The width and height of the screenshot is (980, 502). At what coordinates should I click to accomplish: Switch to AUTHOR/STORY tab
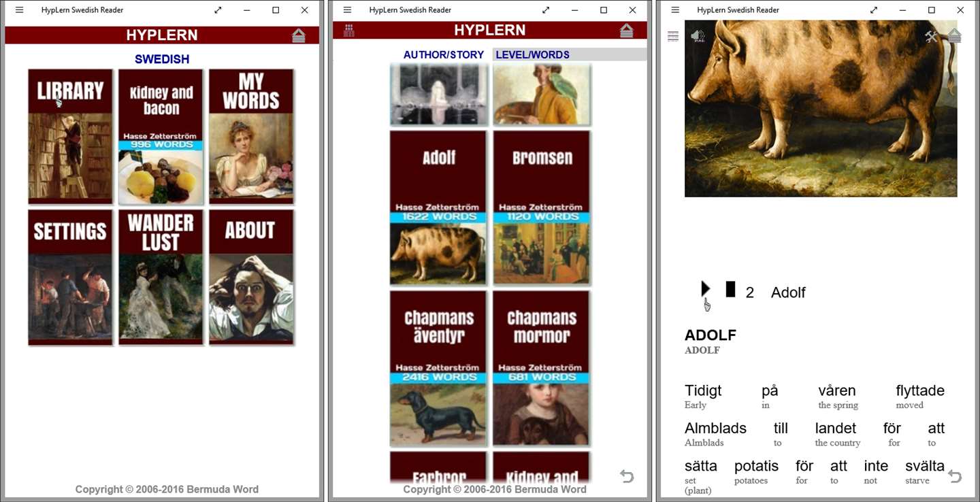click(x=444, y=55)
